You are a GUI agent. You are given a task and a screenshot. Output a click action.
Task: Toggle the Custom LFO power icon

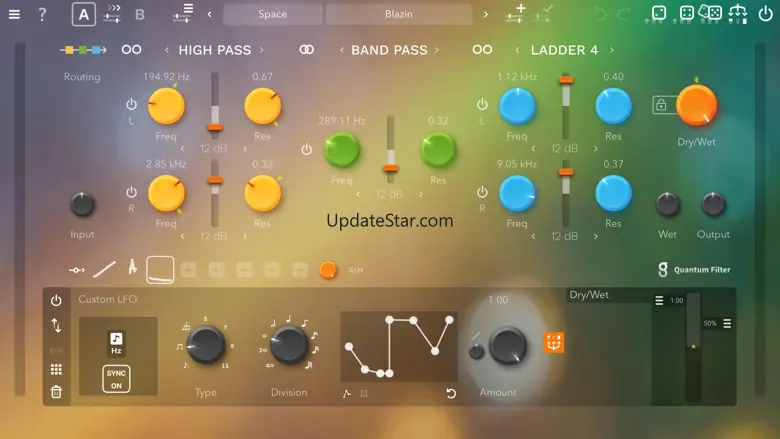tap(56, 300)
